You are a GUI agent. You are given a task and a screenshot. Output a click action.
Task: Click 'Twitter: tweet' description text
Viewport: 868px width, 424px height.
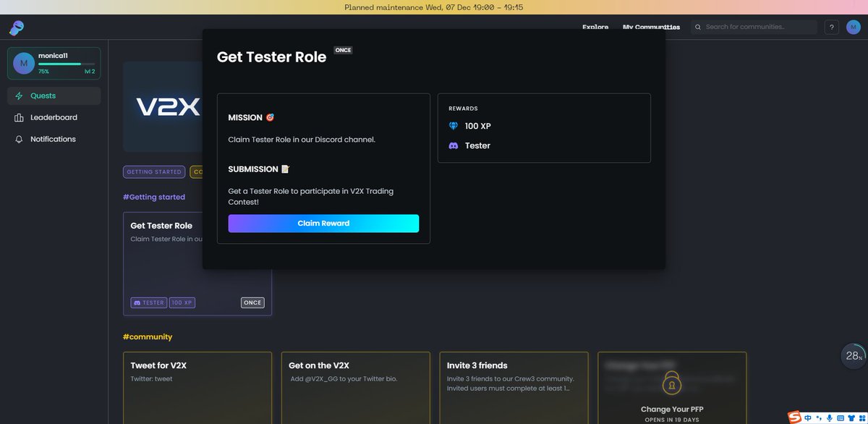[152, 378]
